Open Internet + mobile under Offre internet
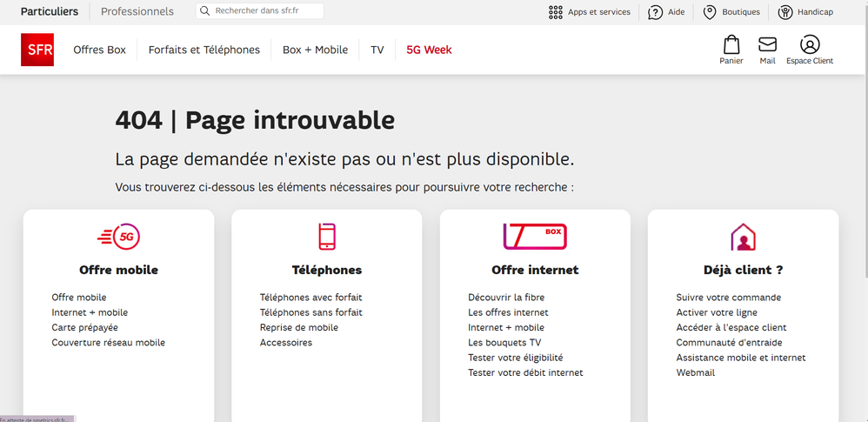The width and height of the screenshot is (868, 422). point(506,327)
